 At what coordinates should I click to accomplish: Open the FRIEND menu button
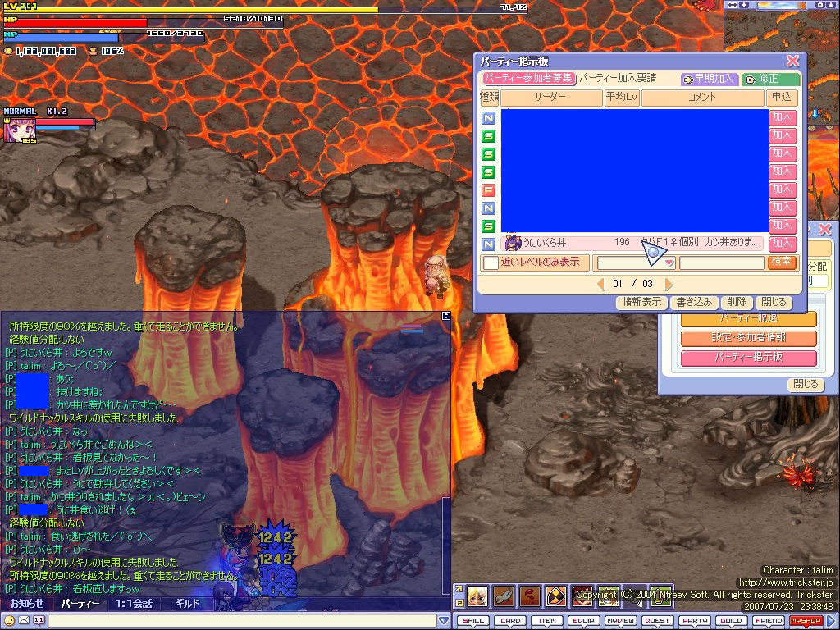[769, 620]
